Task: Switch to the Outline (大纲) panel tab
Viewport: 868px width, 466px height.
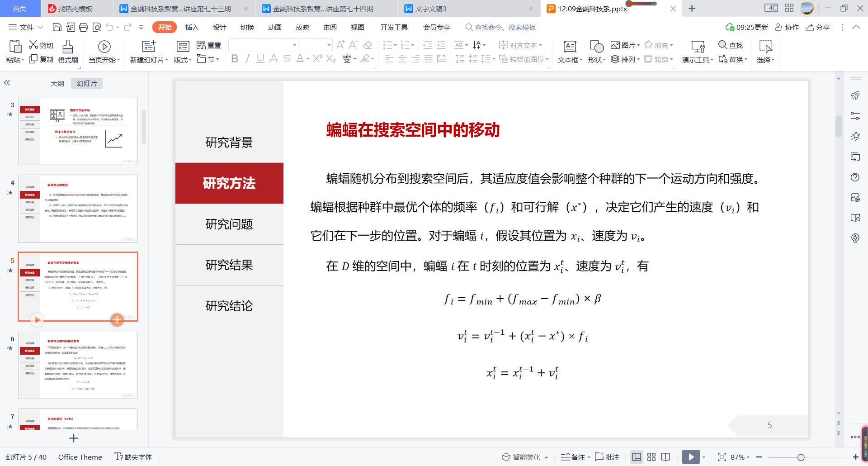Action: [57, 83]
